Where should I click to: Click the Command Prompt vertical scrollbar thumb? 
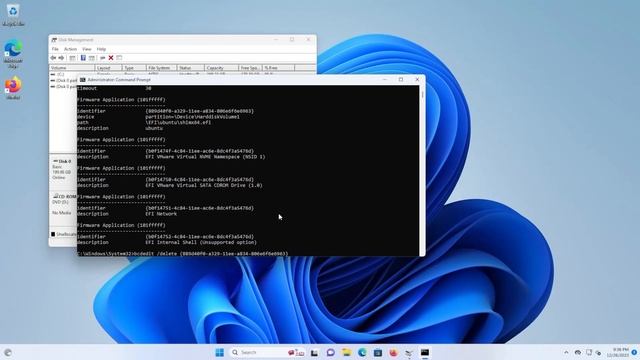422,94
